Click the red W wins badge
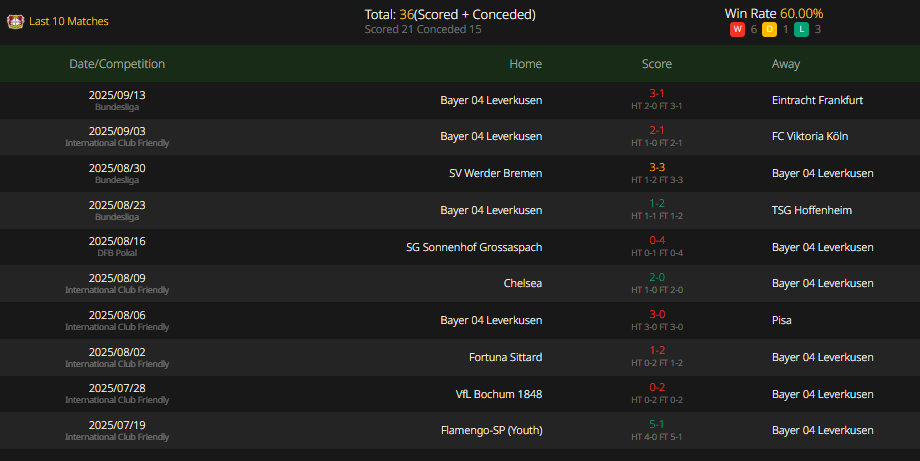 click(x=737, y=29)
